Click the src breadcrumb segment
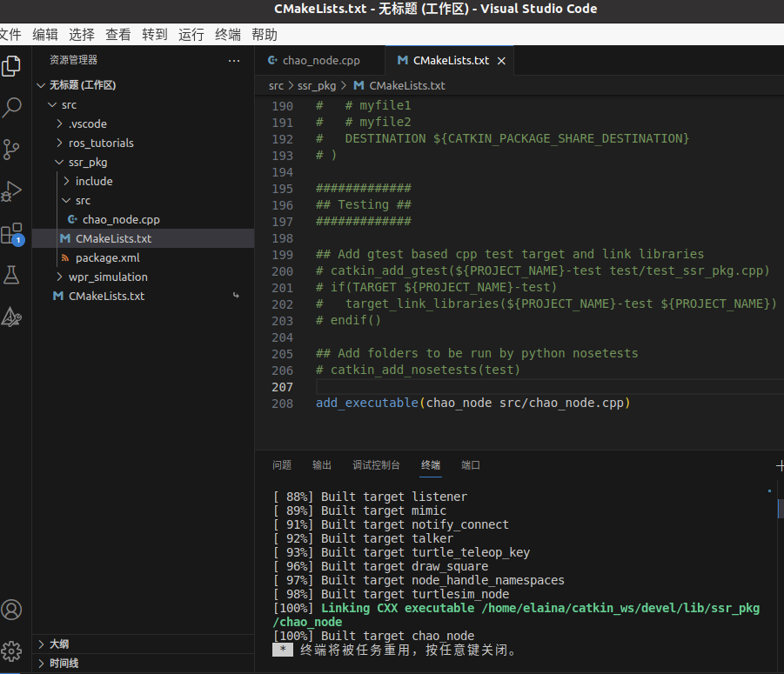This screenshot has width=784, height=674. coord(276,86)
